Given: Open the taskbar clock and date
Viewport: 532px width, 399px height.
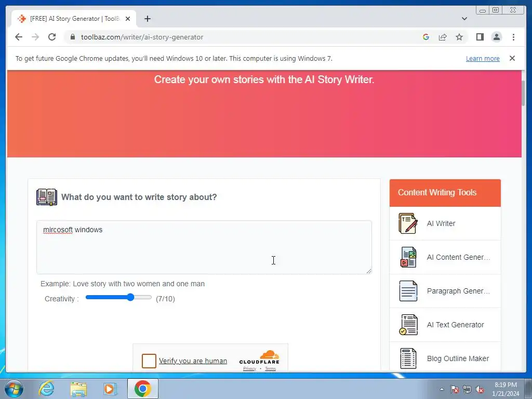Looking at the screenshot, I should point(506,389).
